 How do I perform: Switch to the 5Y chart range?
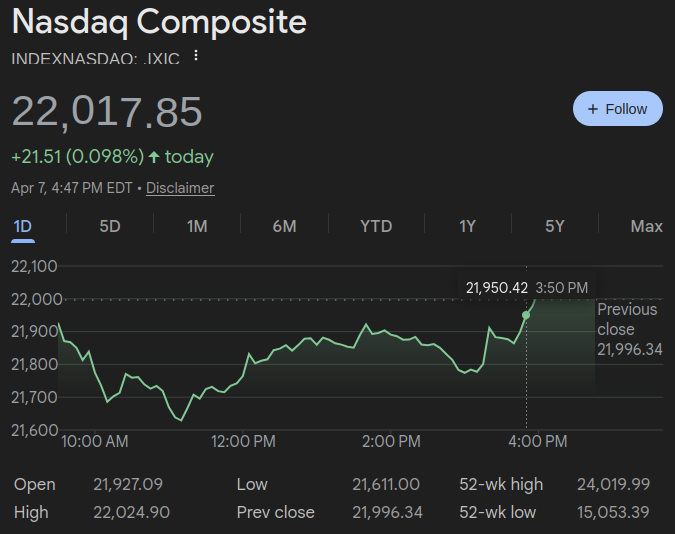pyautogui.click(x=555, y=226)
